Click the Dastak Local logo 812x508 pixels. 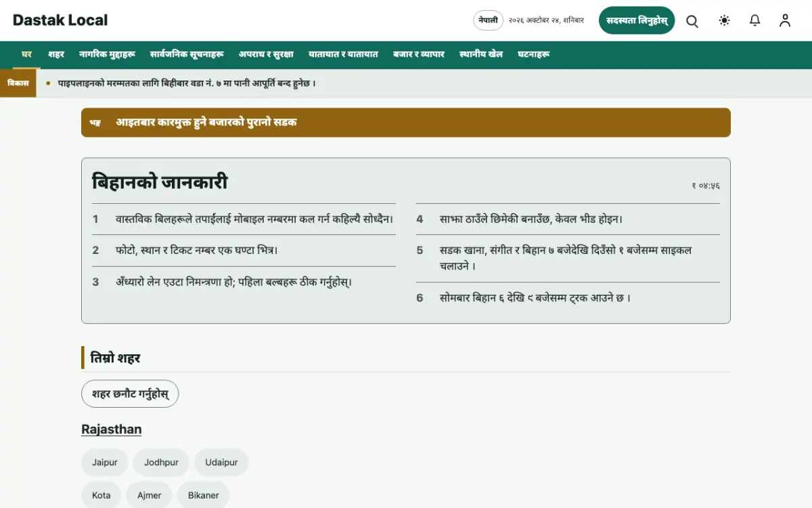pyautogui.click(x=60, y=20)
